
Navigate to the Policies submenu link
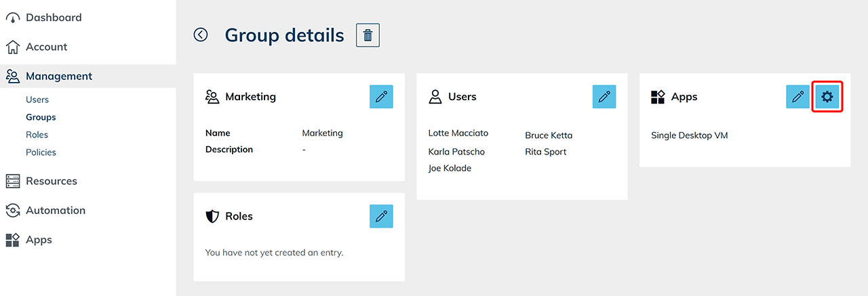click(41, 152)
